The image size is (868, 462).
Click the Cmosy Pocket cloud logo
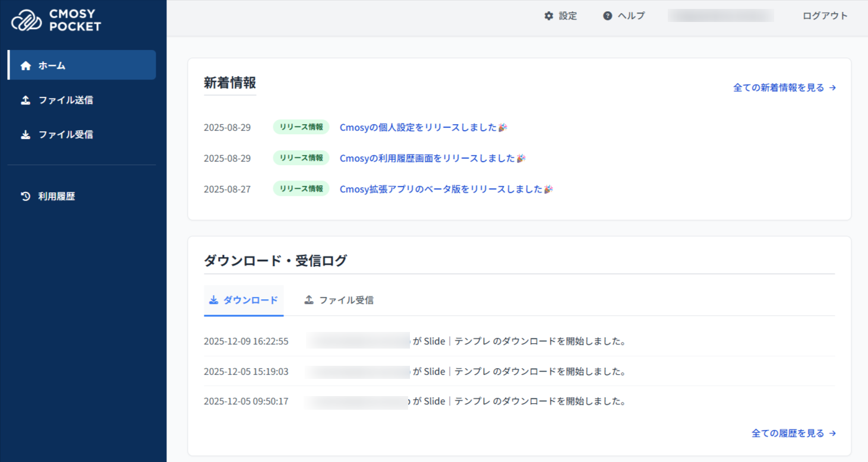click(x=27, y=20)
